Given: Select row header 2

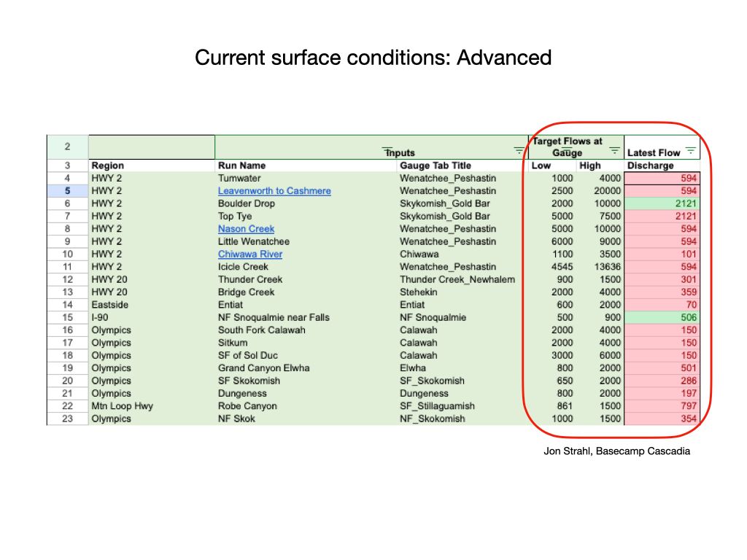Looking at the screenshot, I should click(x=67, y=147).
